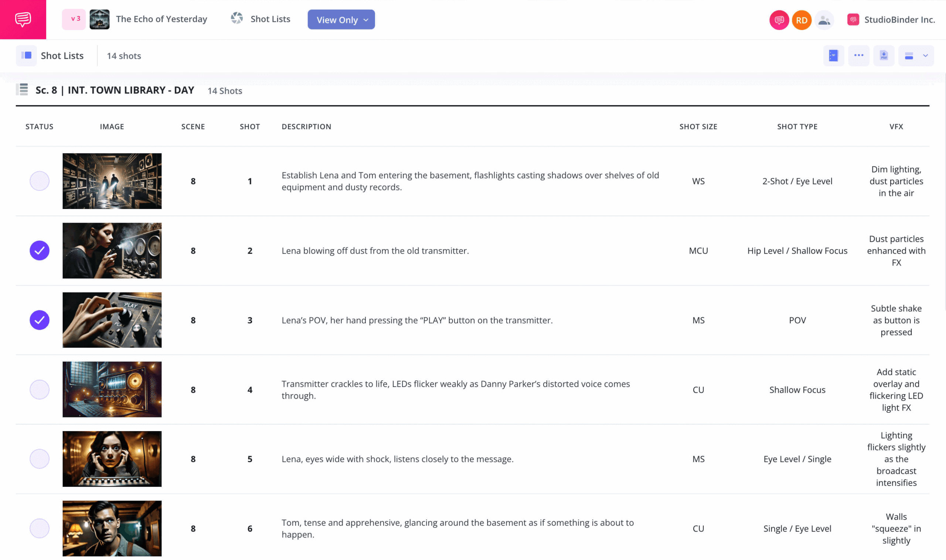This screenshot has height=560, width=946.
Task: Uncheck the completed status for shot 2
Action: pos(39,251)
